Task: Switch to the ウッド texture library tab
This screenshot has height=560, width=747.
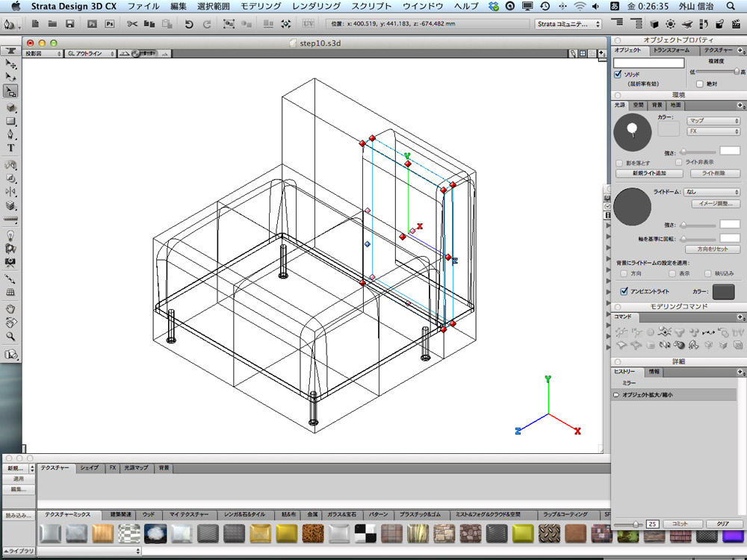Action: click(x=149, y=514)
